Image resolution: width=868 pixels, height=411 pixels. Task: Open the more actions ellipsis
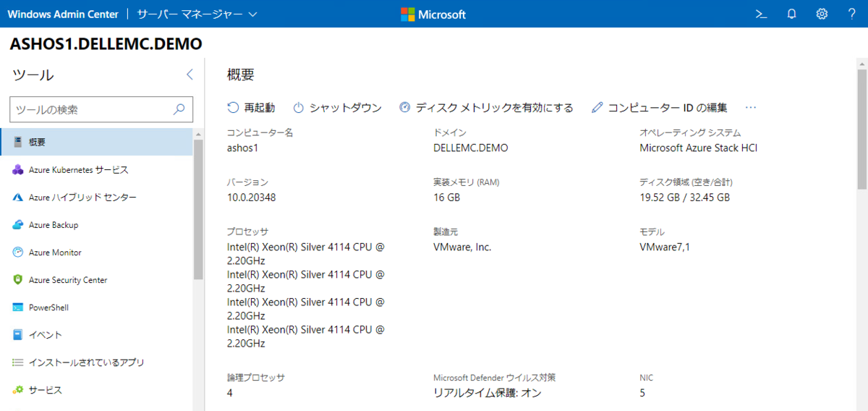[x=750, y=107]
